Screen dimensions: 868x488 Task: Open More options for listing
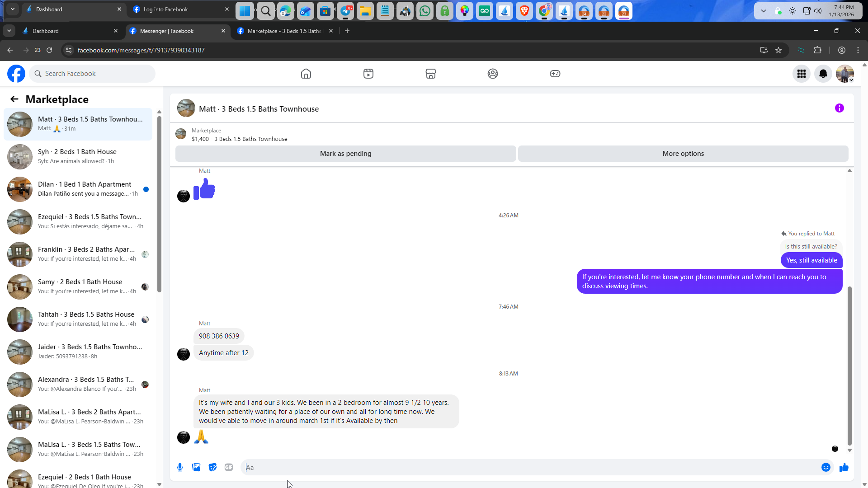[x=683, y=154]
